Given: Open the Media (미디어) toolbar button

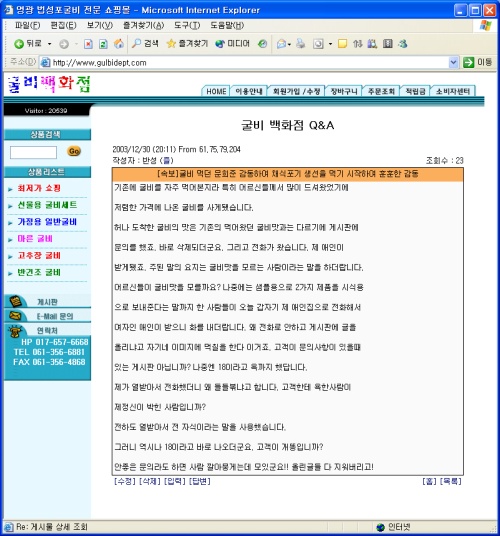Looking at the screenshot, I should click(x=232, y=43).
